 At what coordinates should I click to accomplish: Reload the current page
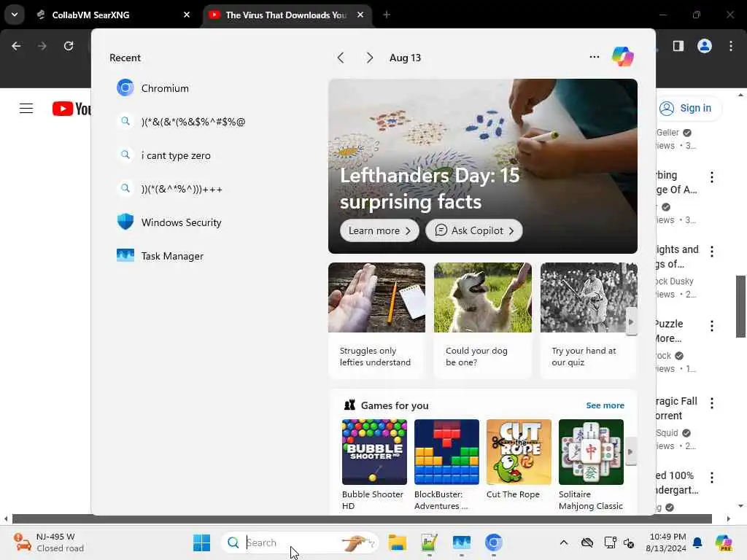69,46
